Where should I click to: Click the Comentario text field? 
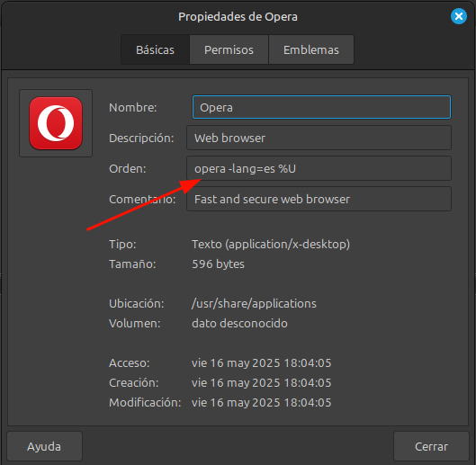tap(319, 199)
